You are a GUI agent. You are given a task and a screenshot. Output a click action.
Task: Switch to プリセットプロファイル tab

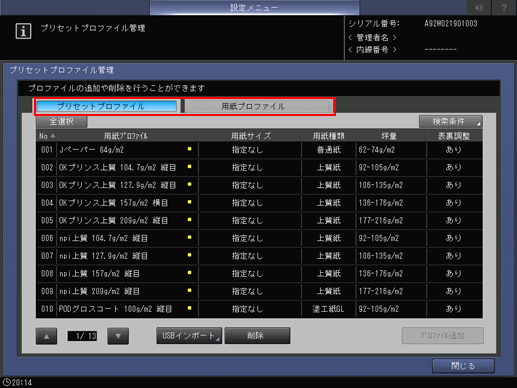(x=106, y=106)
